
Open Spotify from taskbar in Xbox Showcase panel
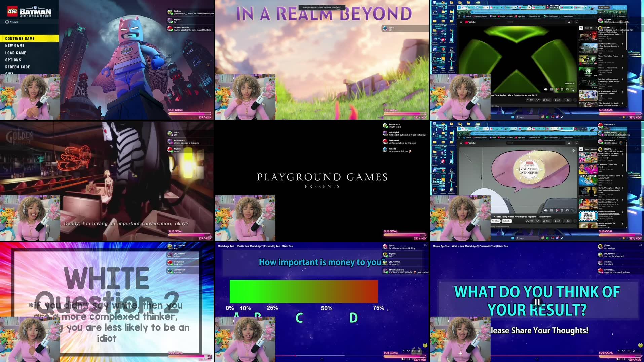coord(547,117)
